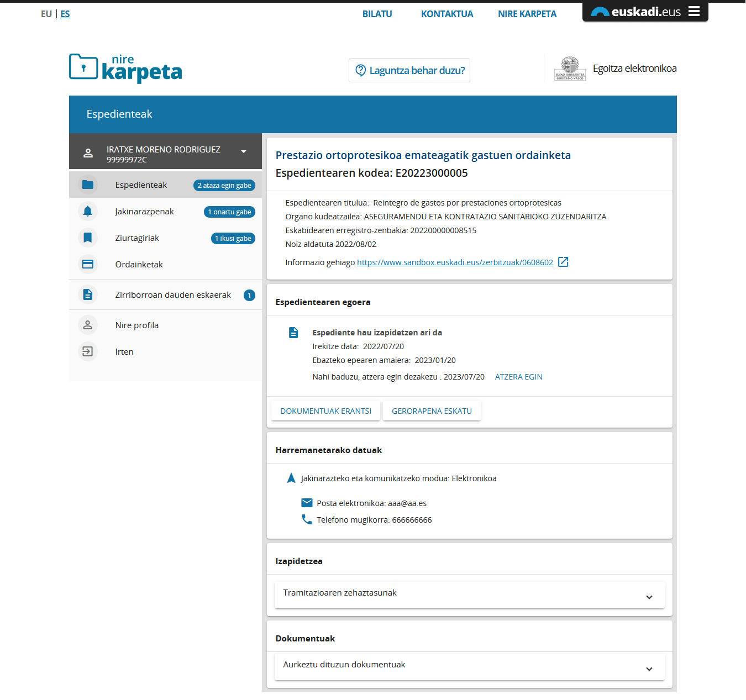Open Nire profila in the sidebar
746x700 pixels.
[165, 325]
